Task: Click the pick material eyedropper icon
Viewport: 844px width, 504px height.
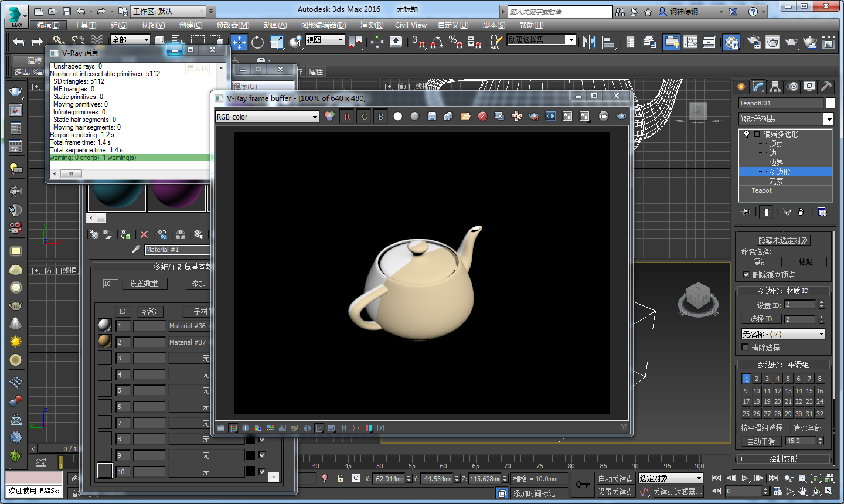Action: (x=135, y=250)
